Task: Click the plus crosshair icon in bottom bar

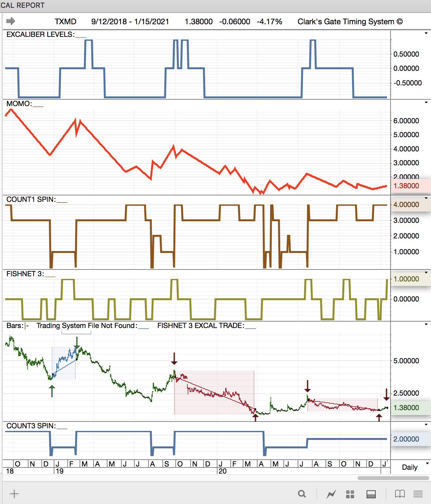Action: click(x=14, y=494)
